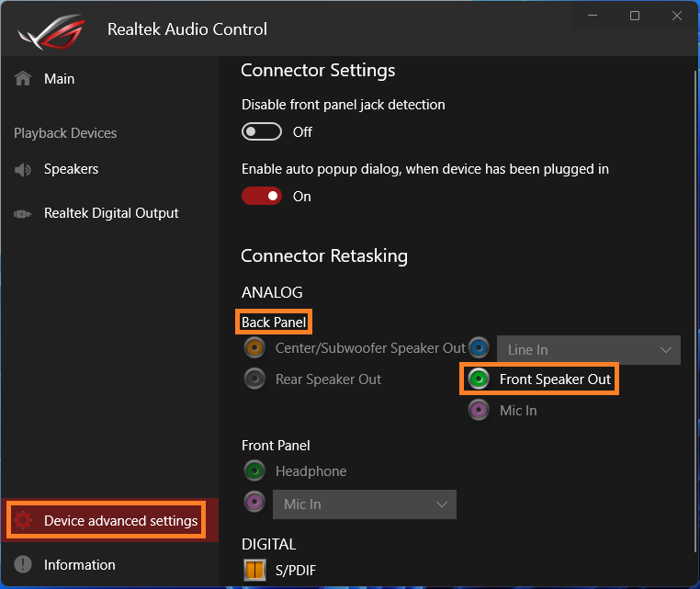700x589 pixels.
Task: Select the green Front Speaker Out jack icon
Action: [479, 379]
